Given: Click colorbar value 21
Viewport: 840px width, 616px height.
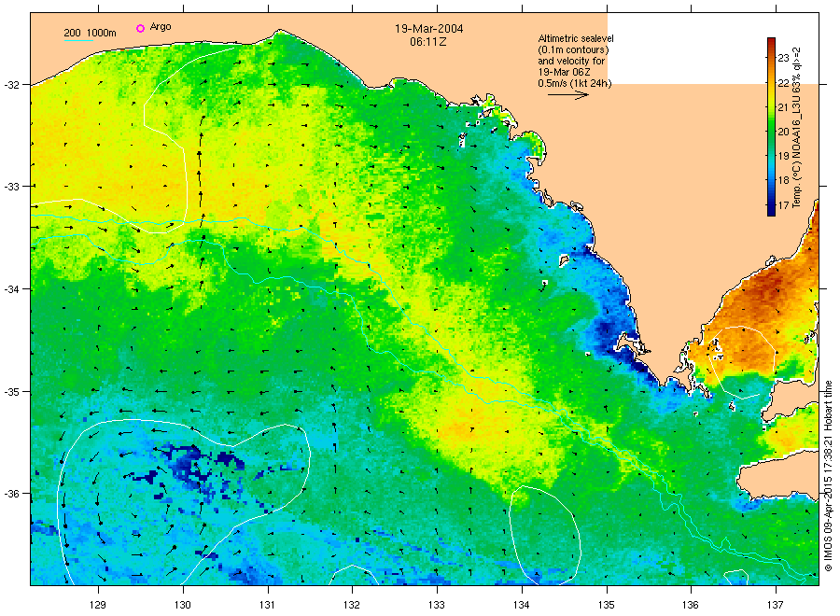Looking at the screenshot, I should (783, 107).
